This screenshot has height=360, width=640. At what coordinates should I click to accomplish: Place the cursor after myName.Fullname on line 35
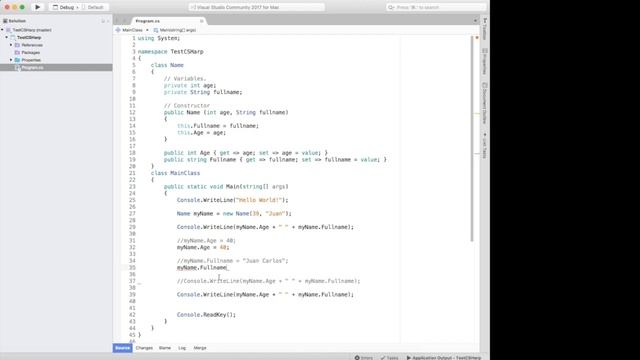click(x=227, y=268)
